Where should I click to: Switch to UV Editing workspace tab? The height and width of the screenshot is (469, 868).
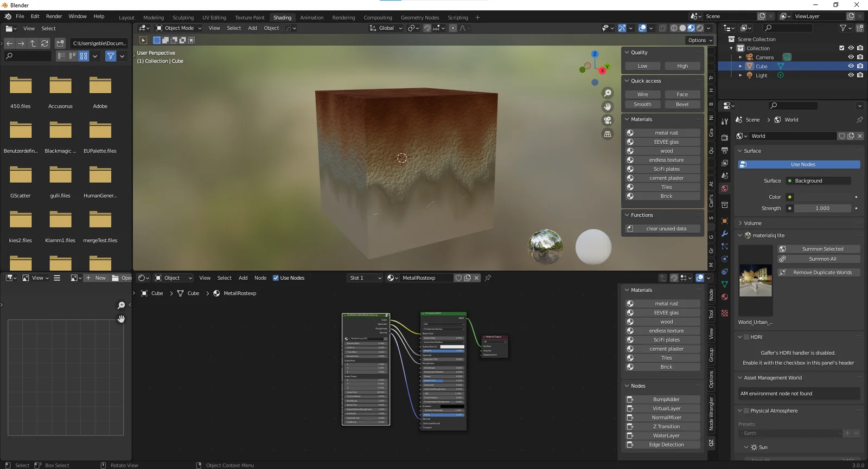(x=214, y=17)
